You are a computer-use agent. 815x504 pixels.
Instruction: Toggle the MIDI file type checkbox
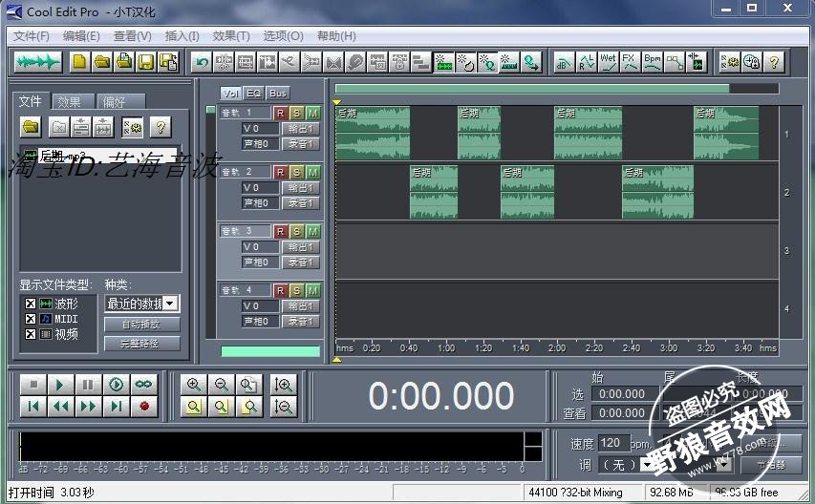click(31, 319)
